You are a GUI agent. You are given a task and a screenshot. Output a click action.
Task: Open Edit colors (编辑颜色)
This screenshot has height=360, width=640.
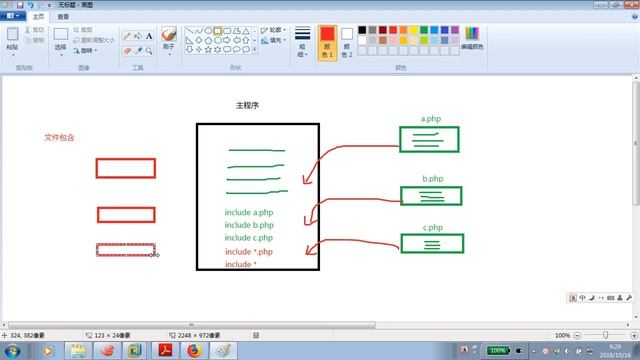pos(472,39)
